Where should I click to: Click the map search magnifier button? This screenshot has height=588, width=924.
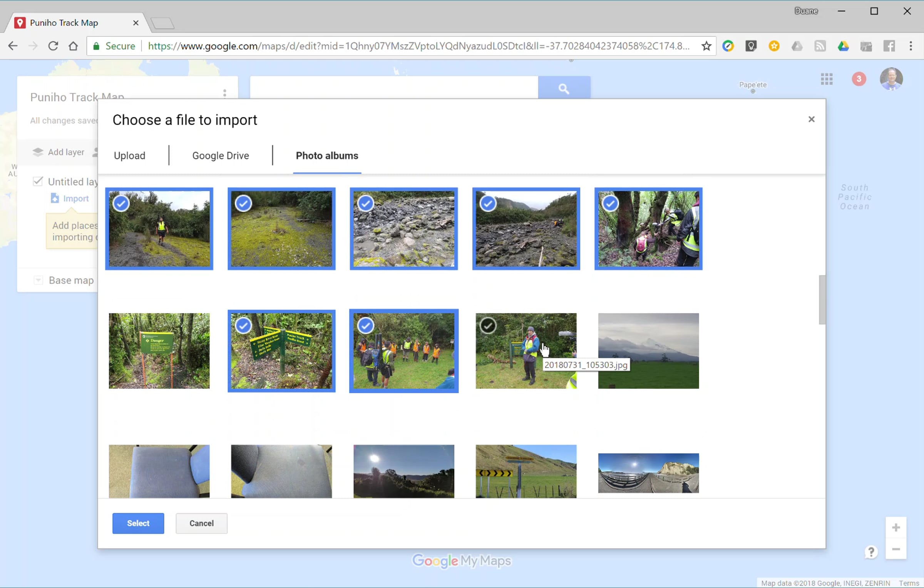pos(564,88)
